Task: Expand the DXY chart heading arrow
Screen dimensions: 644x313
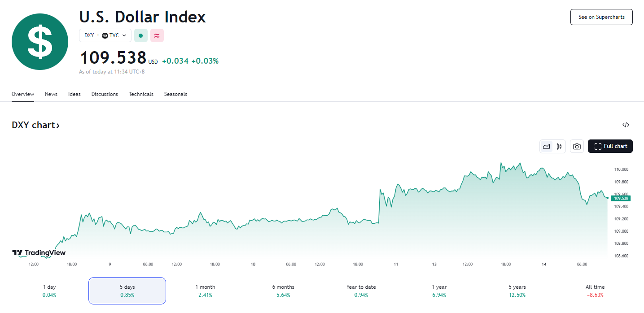Action: (x=58, y=126)
